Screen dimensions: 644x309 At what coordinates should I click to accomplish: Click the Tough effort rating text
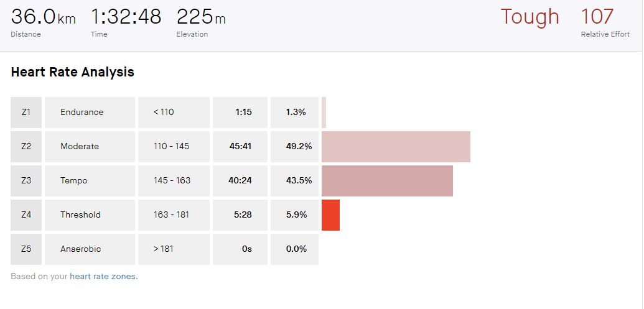[x=530, y=17]
